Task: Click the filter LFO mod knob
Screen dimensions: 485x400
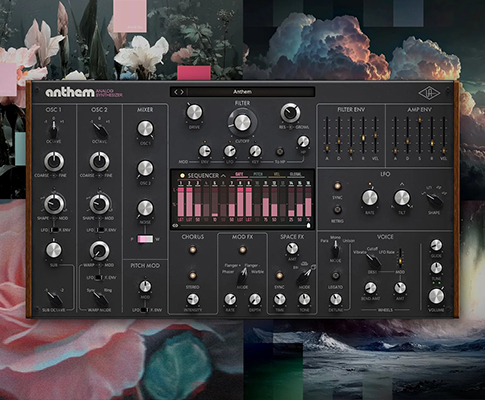Action: coord(230,151)
